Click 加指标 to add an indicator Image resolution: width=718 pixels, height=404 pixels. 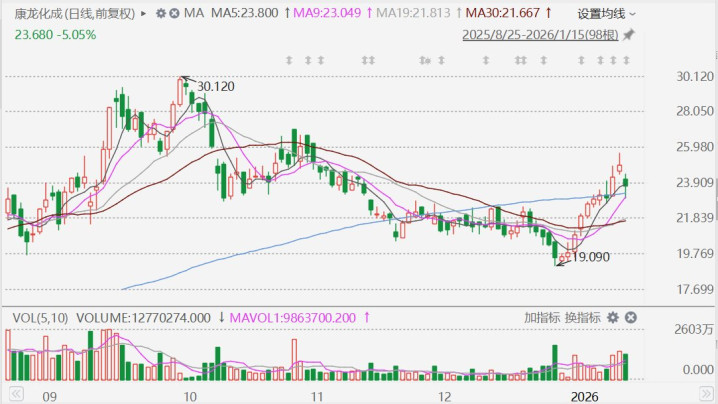[542, 318]
